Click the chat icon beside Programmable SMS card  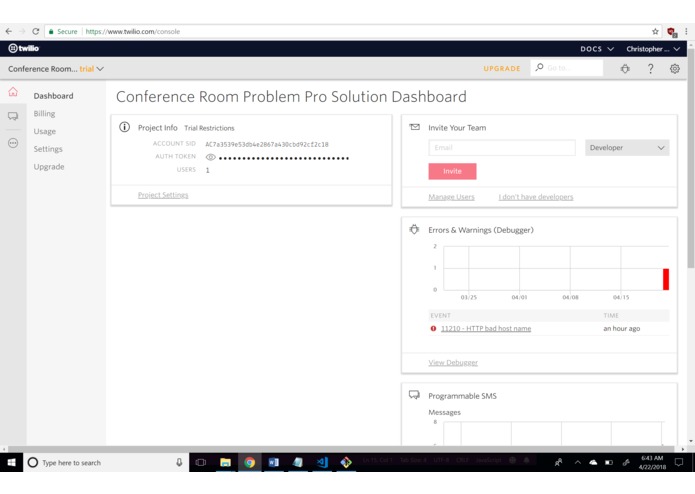tap(414, 395)
